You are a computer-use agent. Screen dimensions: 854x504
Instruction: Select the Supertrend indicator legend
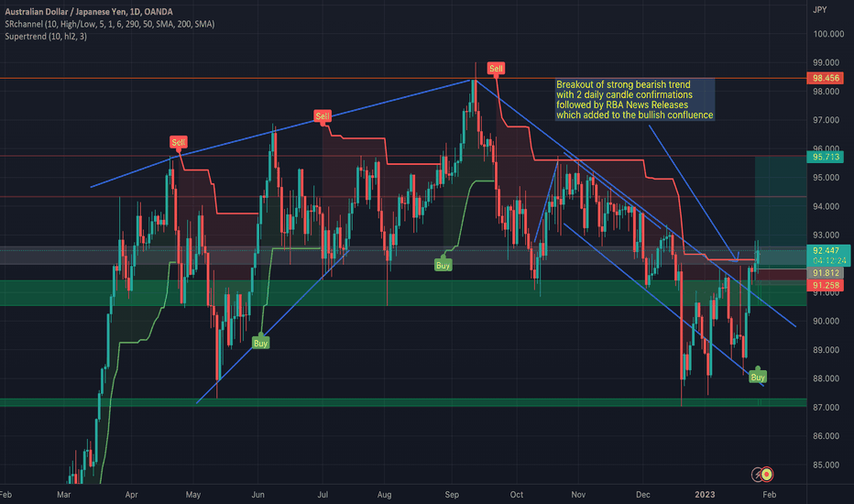[x=46, y=37]
